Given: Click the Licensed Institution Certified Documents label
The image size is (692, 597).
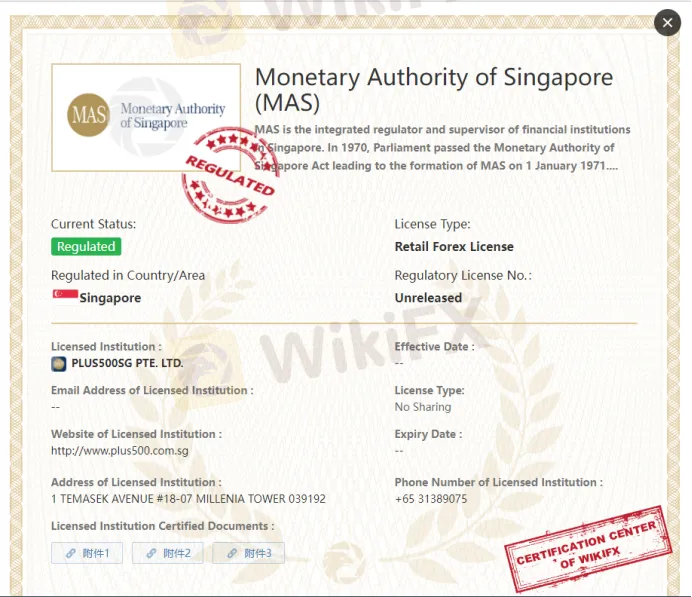Looking at the screenshot, I should [162, 526].
